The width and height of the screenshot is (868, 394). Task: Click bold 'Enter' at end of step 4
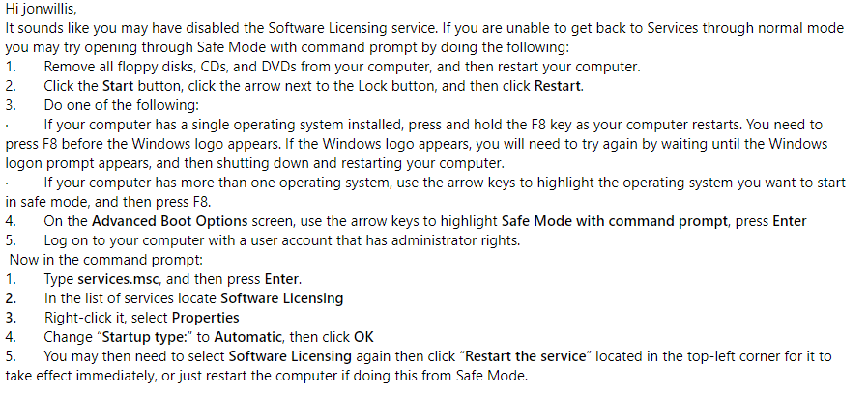click(790, 221)
